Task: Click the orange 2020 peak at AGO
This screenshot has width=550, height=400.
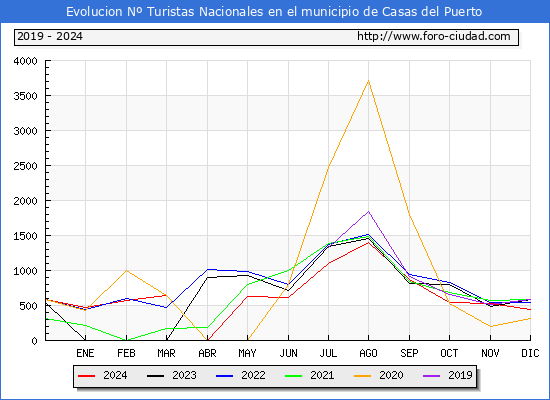Action: coord(368,81)
